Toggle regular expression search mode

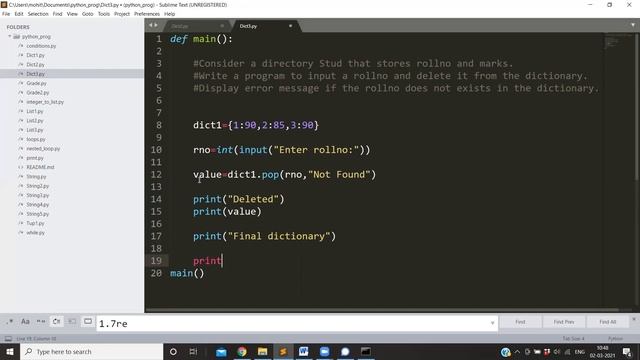point(10,322)
